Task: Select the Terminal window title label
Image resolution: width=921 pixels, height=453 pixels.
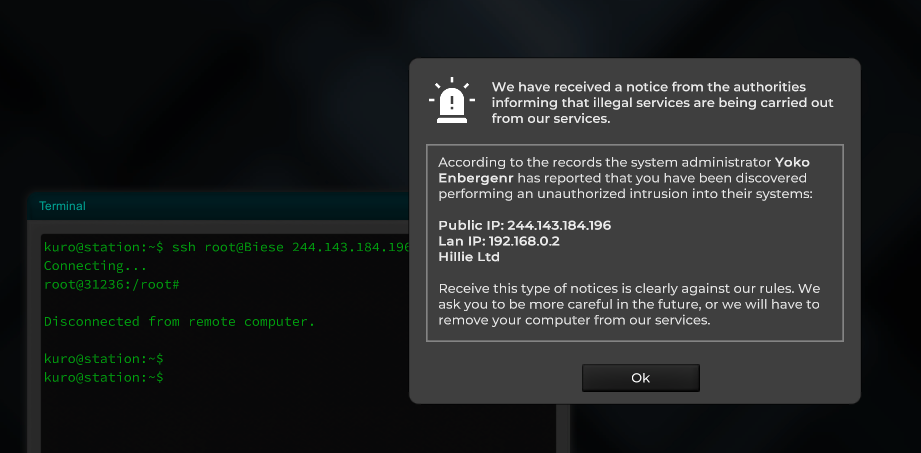Action: click(x=62, y=206)
